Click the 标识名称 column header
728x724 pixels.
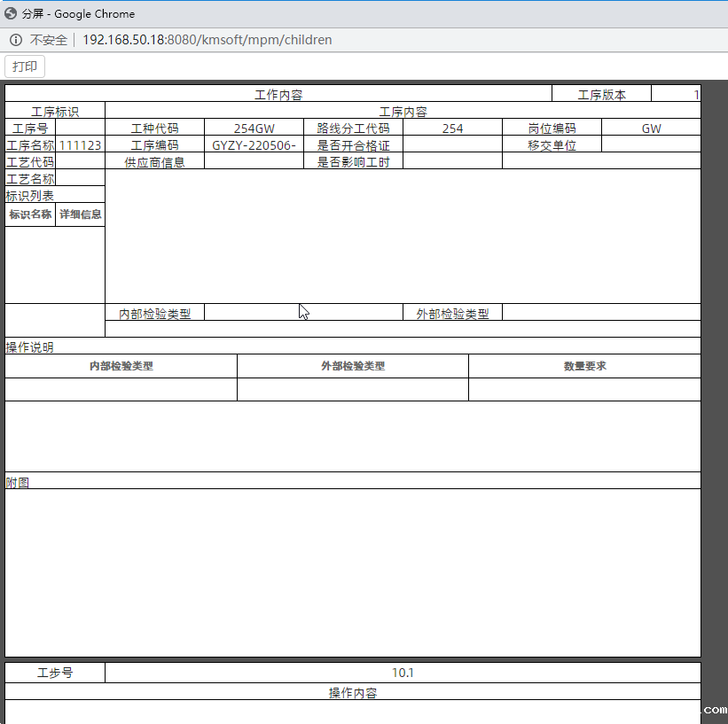click(30, 214)
